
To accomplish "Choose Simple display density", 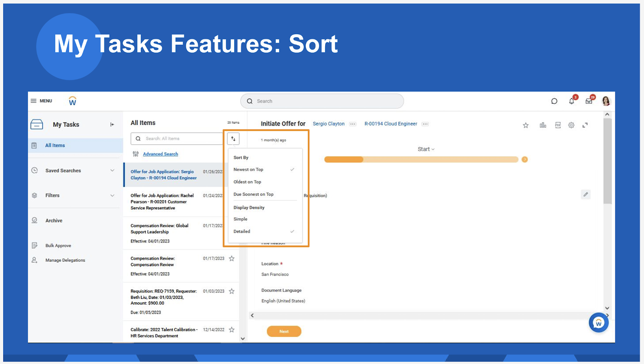I will click(x=240, y=219).
